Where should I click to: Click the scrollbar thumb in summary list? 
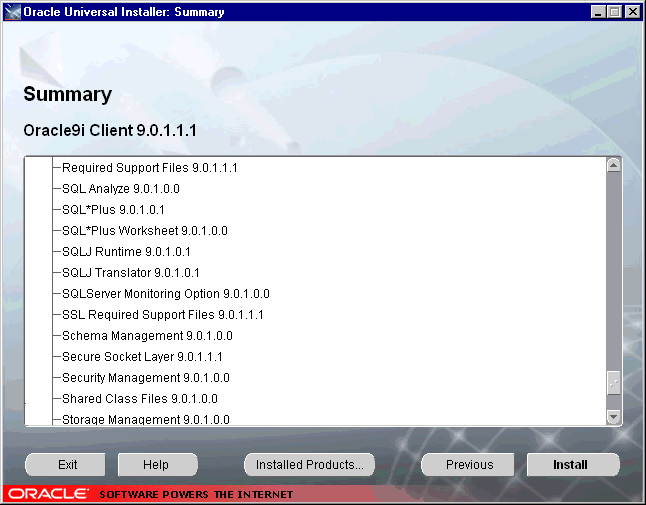pyautogui.click(x=613, y=383)
